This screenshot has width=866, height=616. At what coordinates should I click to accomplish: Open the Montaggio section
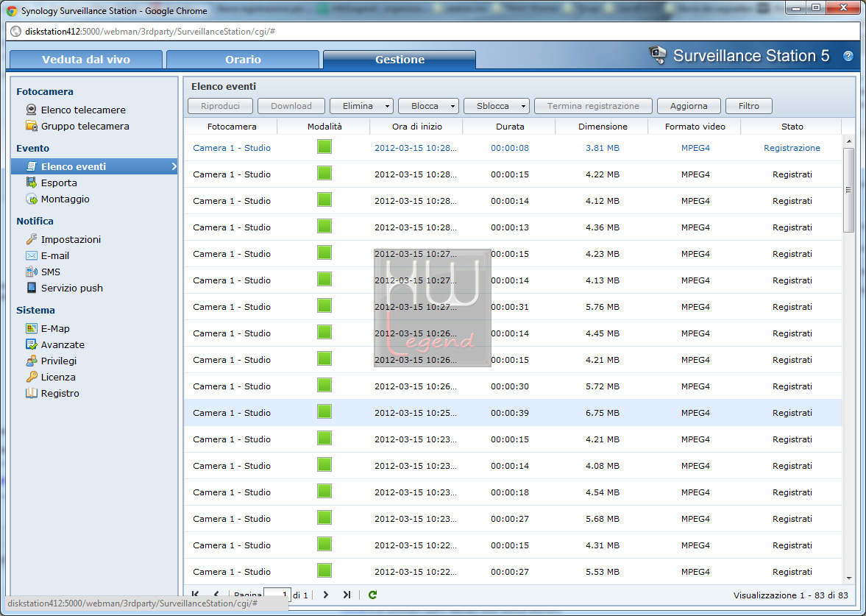pyautogui.click(x=58, y=199)
